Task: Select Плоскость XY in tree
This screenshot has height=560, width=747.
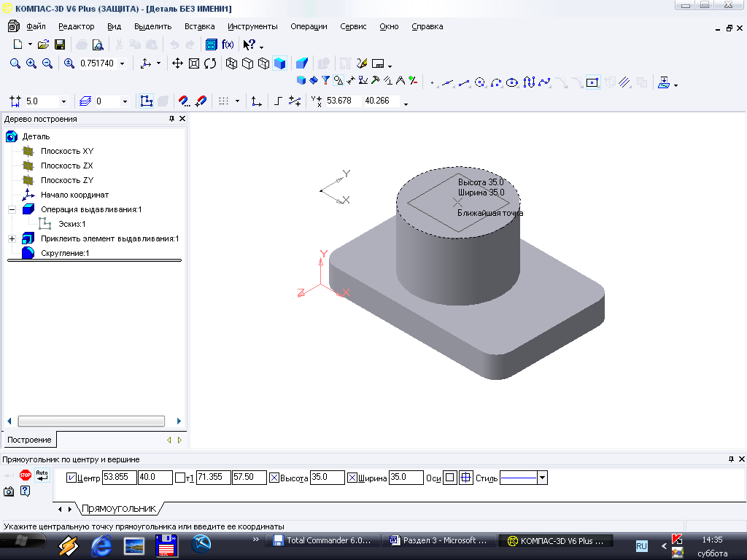Action: click(x=67, y=151)
